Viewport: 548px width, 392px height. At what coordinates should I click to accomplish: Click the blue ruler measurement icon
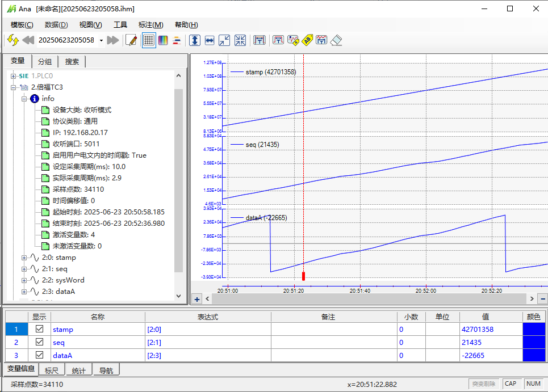pyautogui.click(x=260, y=40)
